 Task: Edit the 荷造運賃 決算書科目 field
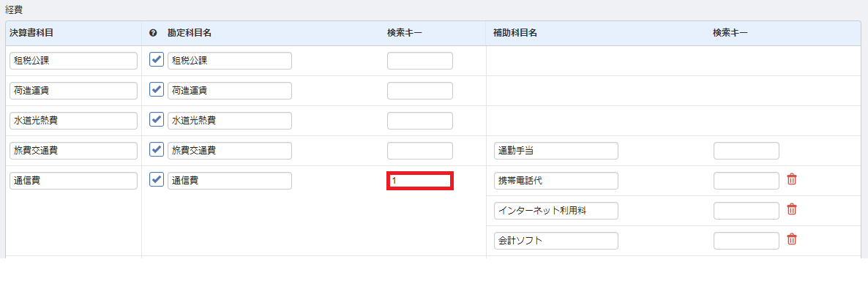click(x=74, y=91)
